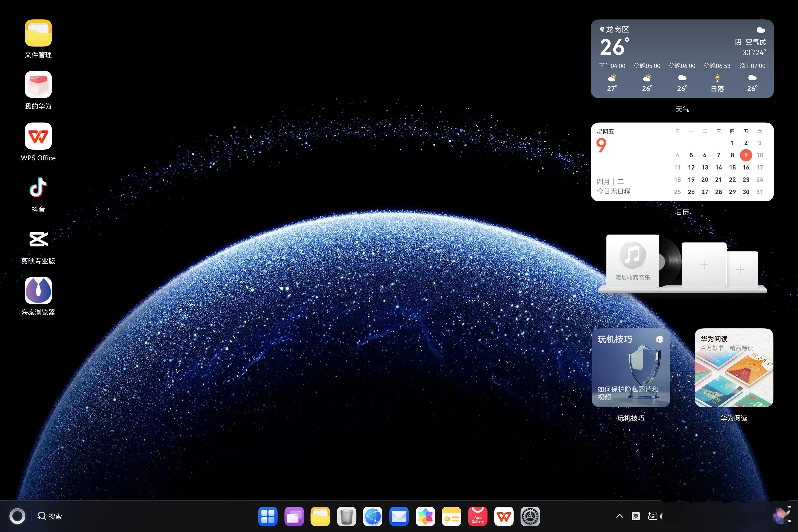
Task: Select date 28 in calendar widget
Action: tap(719, 192)
